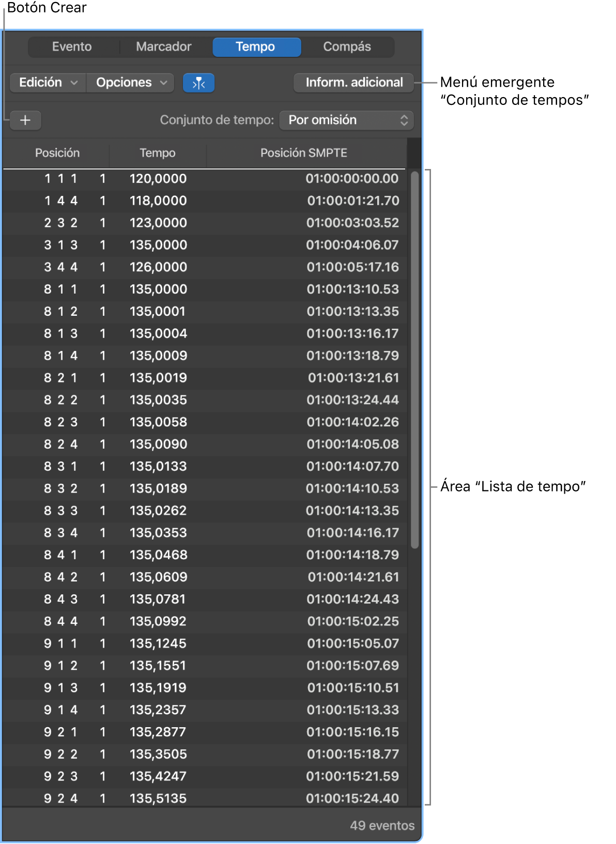Select tempo value 126,0000
The height and width of the screenshot is (844, 616).
point(158,267)
